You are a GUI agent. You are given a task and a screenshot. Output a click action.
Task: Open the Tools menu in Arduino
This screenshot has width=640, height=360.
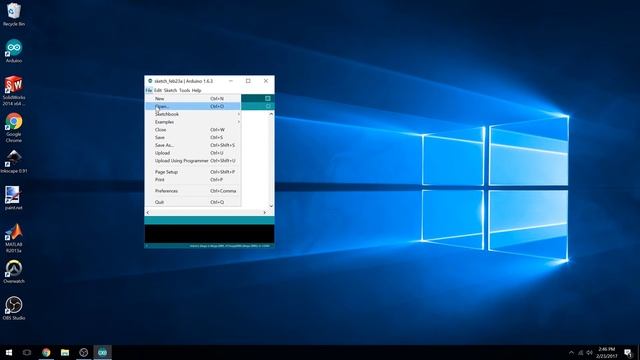184,90
